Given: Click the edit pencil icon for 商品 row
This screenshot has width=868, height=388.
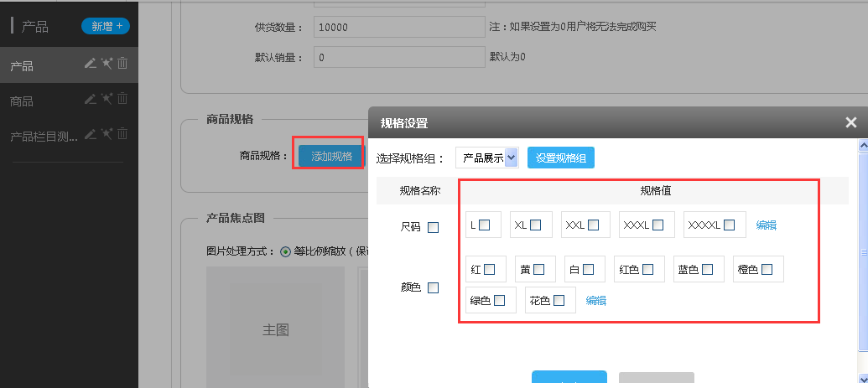Looking at the screenshot, I should (x=90, y=99).
